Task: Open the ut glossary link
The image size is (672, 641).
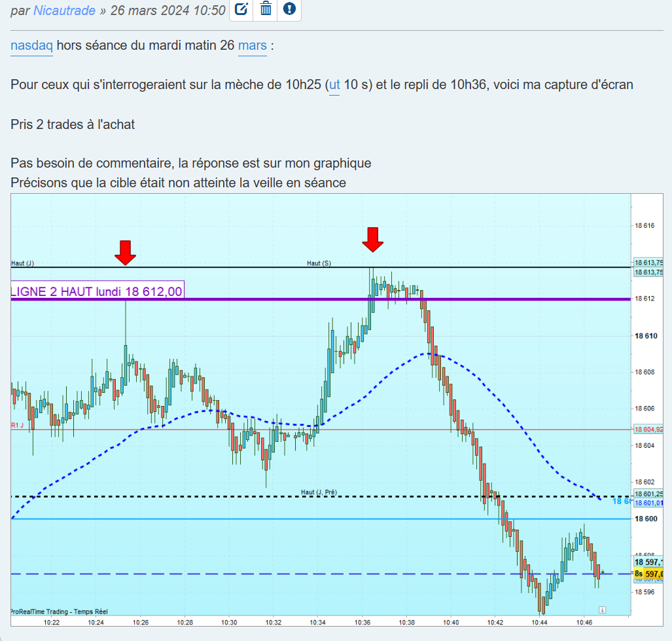Action: (x=334, y=84)
